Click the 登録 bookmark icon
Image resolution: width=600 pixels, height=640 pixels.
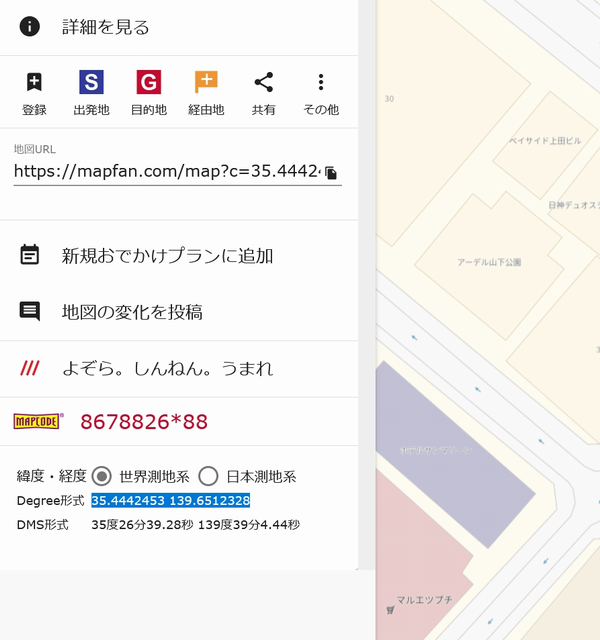point(34,83)
